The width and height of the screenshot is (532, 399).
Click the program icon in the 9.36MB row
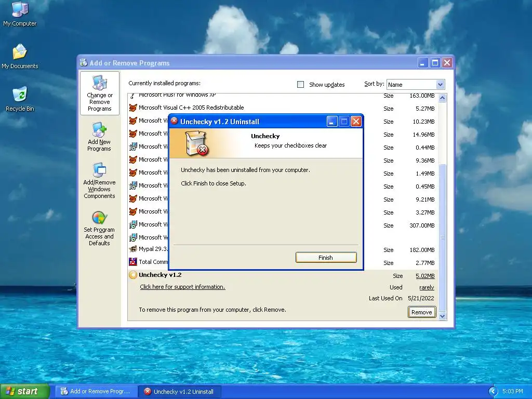pyautogui.click(x=133, y=159)
